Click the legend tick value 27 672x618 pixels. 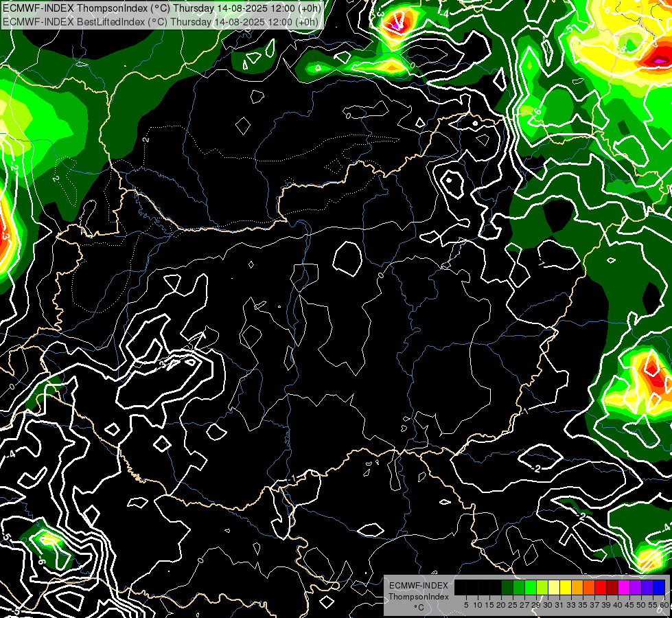(x=524, y=605)
